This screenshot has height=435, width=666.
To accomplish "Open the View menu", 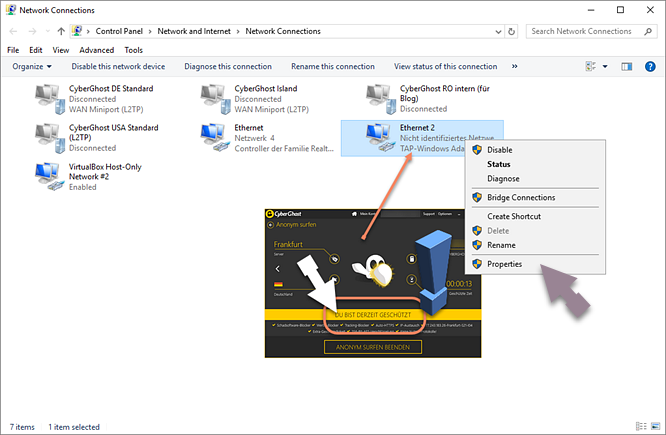I will click(61, 50).
